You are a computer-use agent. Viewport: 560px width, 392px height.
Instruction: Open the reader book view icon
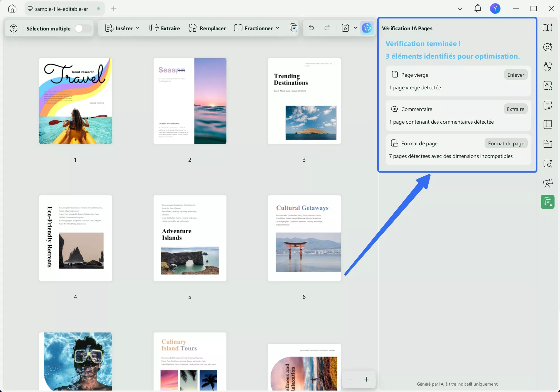coord(548,125)
